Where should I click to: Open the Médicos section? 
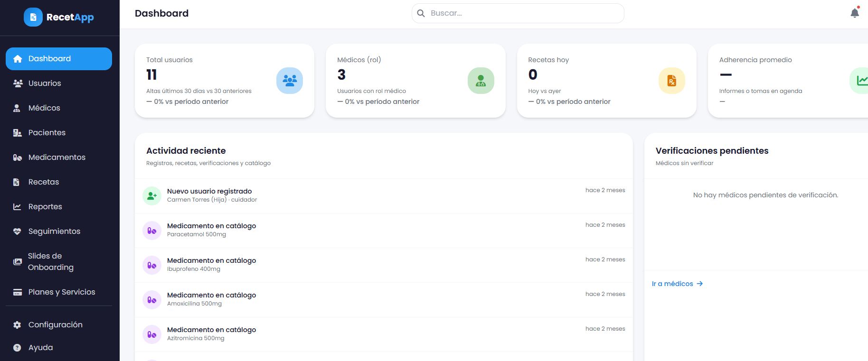(x=59, y=108)
